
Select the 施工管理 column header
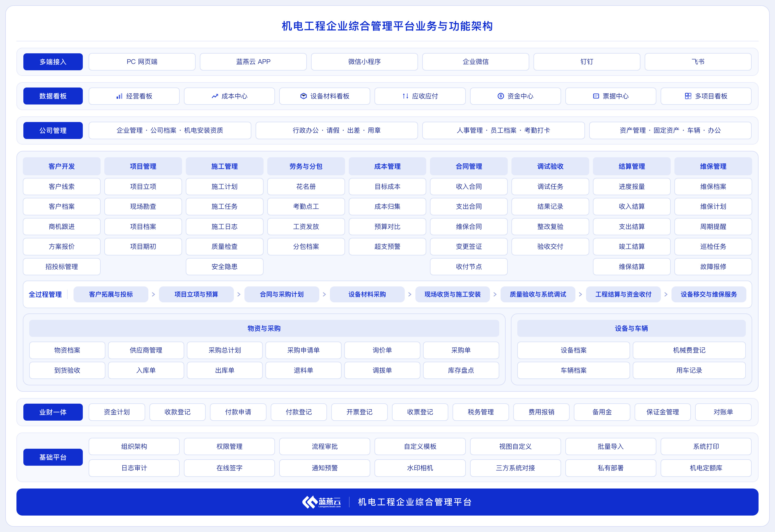pos(225,166)
